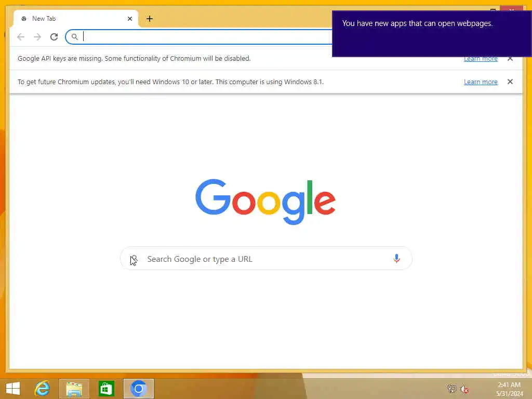The height and width of the screenshot is (399, 532).
Task: Start voice search with the microphone icon
Action: coord(396,259)
